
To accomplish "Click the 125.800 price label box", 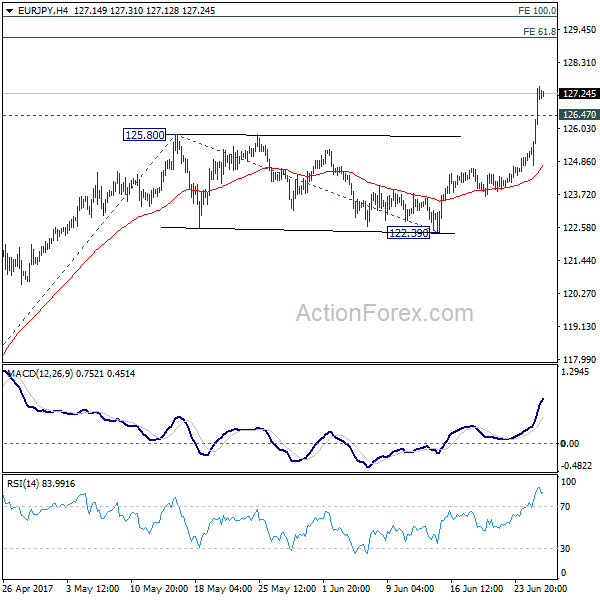I will pos(145,135).
